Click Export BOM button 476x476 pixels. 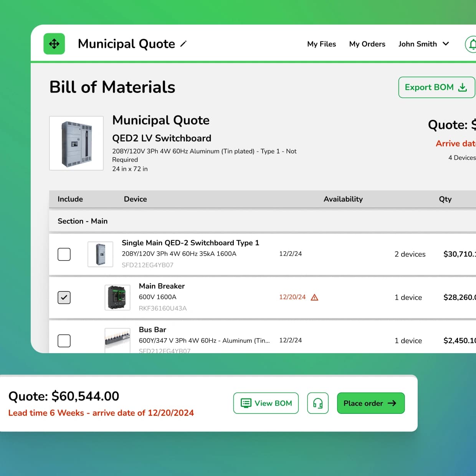pyautogui.click(x=436, y=87)
